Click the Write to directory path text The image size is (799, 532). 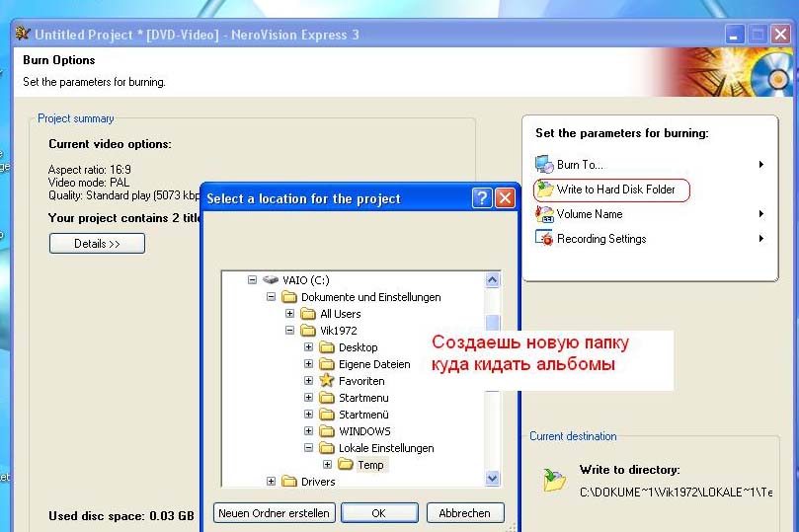(676, 493)
